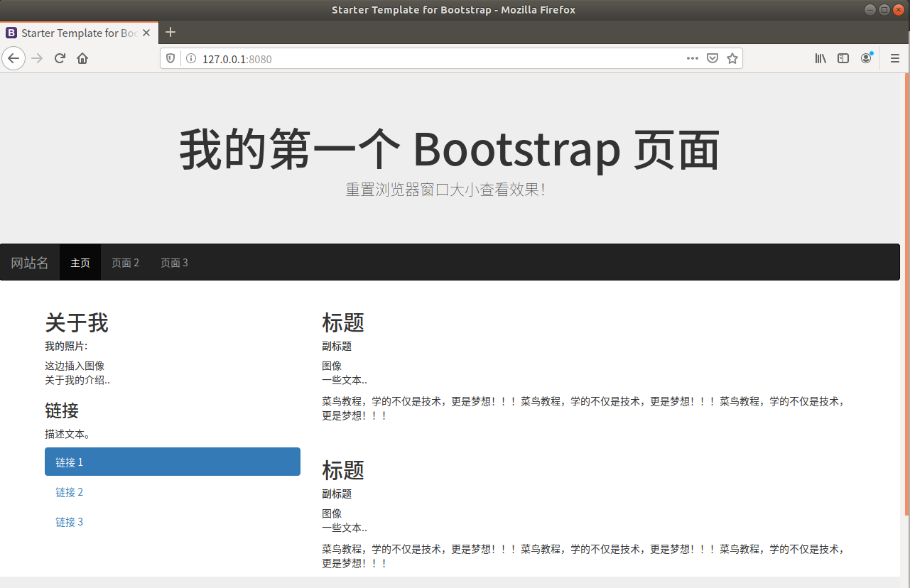Open the Firefox account icon
The height and width of the screenshot is (588, 910).
866,59
